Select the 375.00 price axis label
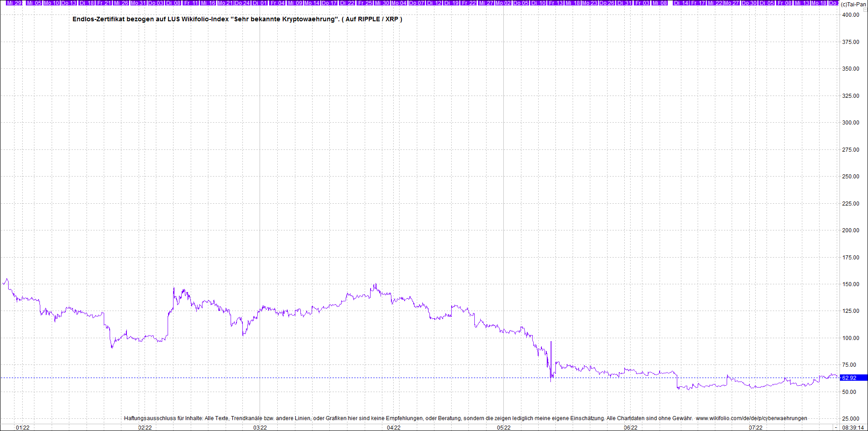The width and height of the screenshot is (868, 431). pos(850,42)
